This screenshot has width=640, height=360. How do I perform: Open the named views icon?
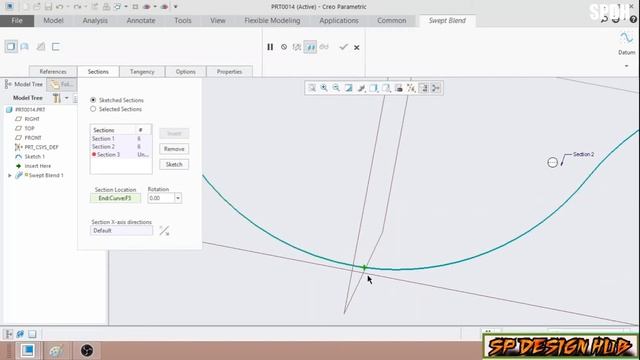(386, 88)
